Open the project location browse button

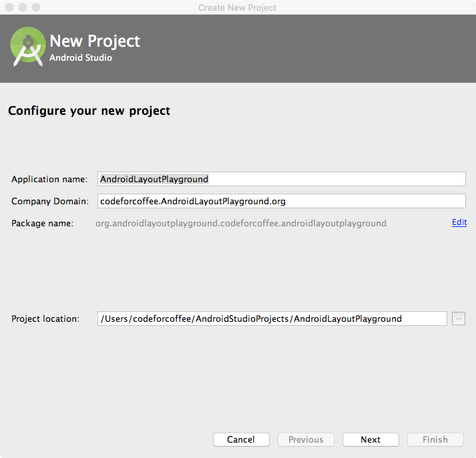point(459,318)
